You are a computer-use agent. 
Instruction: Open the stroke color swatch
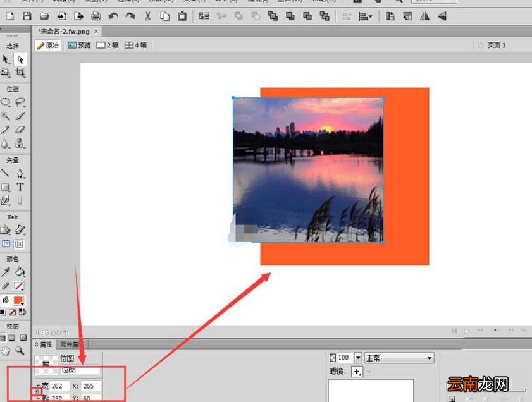18,286
